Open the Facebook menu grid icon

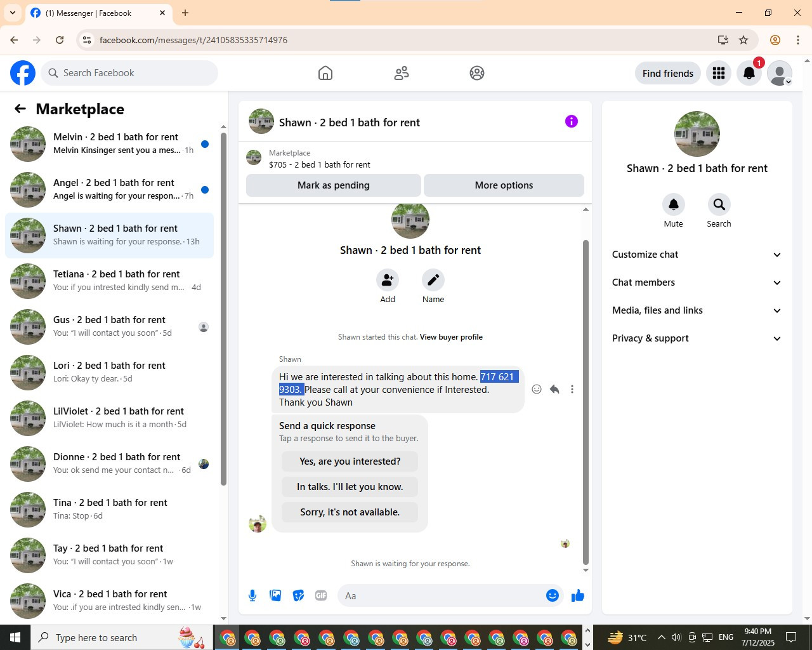click(x=719, y=73)
